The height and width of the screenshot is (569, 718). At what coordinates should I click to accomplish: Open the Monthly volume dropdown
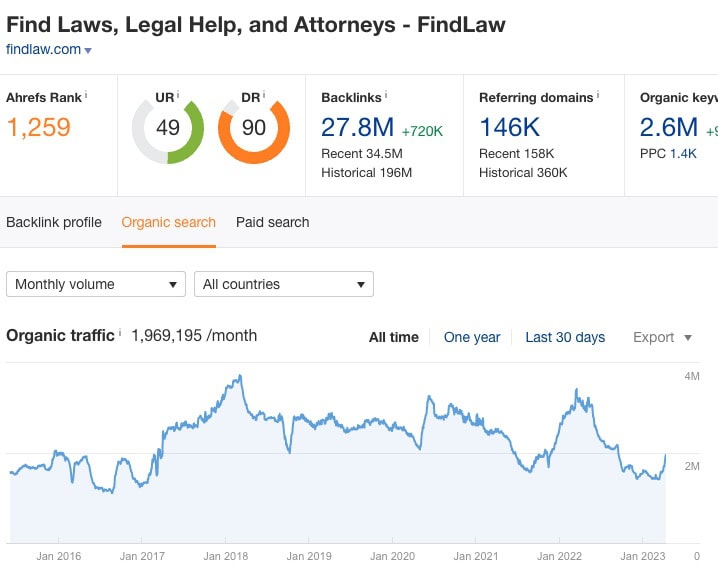(x=96, y=284)
